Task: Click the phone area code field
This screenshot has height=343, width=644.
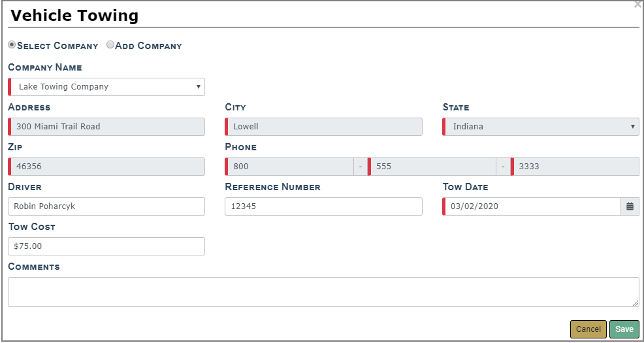Action: 290,167
